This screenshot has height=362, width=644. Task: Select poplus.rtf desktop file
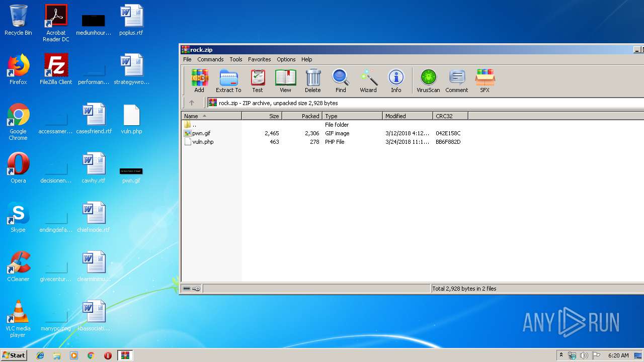[131, 21]
